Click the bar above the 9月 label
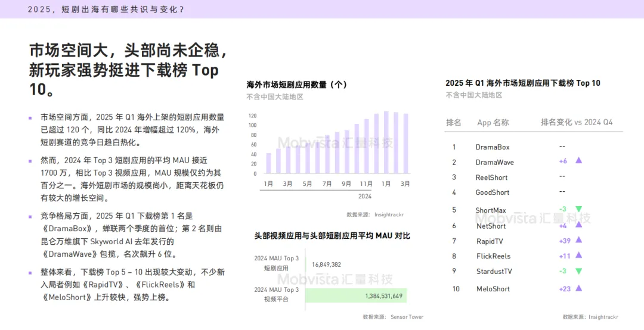The image size is (644, 330). [347, 152]
